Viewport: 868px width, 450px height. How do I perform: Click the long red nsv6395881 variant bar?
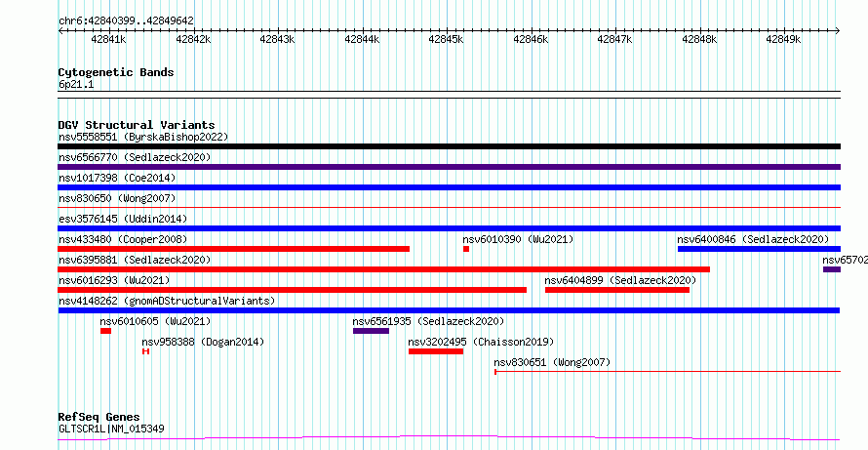tap(383, 269)
